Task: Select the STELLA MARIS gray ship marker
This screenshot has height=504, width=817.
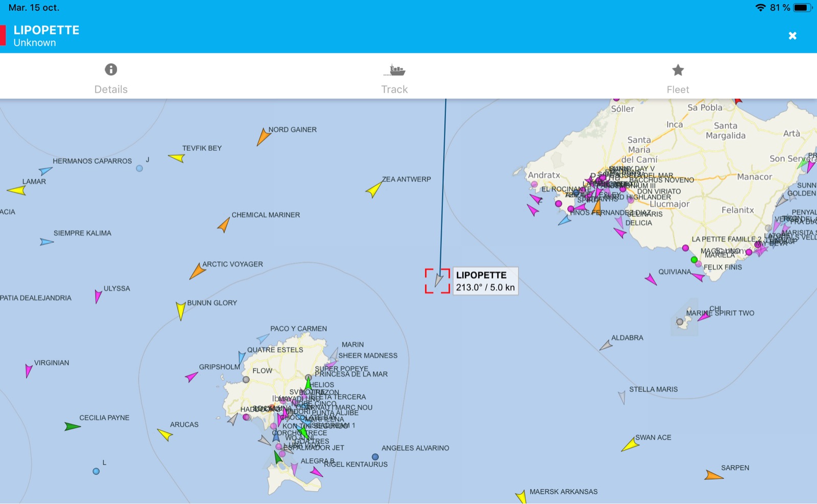Action: [622, 397]
